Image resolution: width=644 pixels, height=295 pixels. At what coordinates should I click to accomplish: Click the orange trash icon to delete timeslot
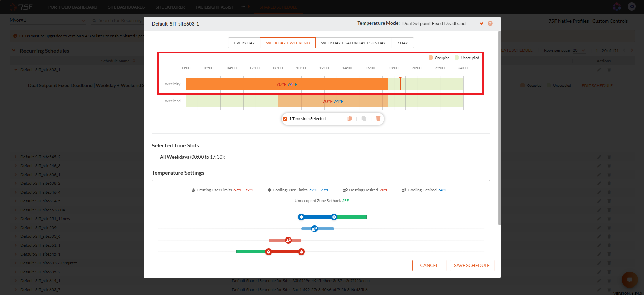tap(378, 119)
